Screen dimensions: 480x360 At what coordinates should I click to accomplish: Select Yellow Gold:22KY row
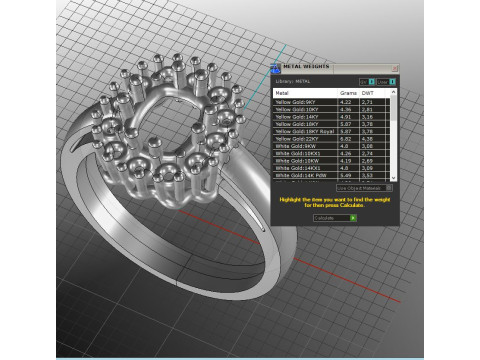[x=331, y=139]
